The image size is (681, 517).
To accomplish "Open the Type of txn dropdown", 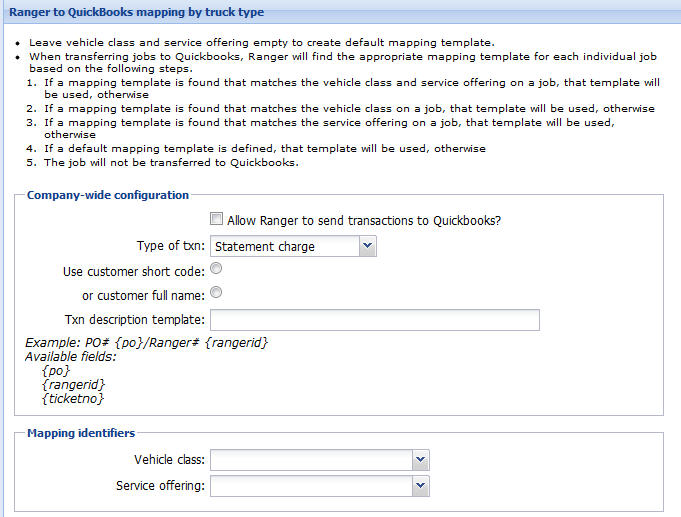I will 292,245.
